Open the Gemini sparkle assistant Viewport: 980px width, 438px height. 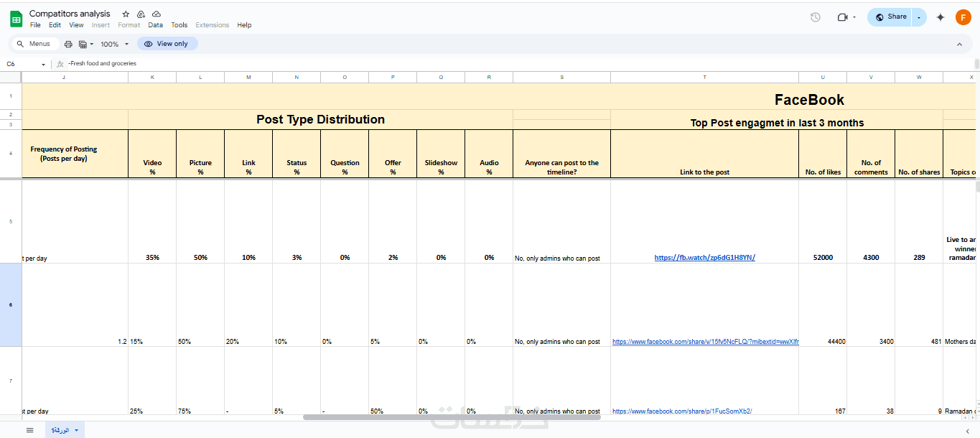click(x=941, y=17)
